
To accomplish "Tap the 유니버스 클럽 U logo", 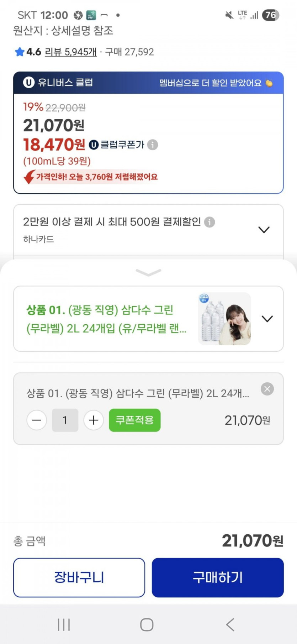I will (x=29, y=83).
